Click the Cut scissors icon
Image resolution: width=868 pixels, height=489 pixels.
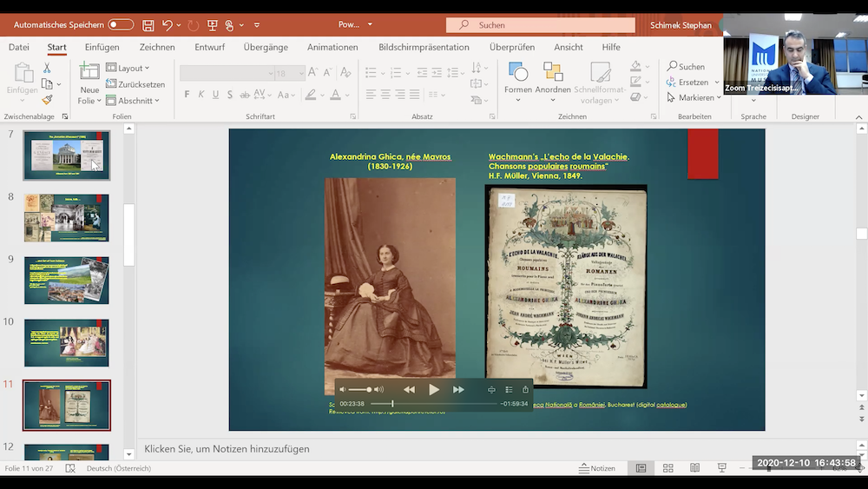[47, 68]
